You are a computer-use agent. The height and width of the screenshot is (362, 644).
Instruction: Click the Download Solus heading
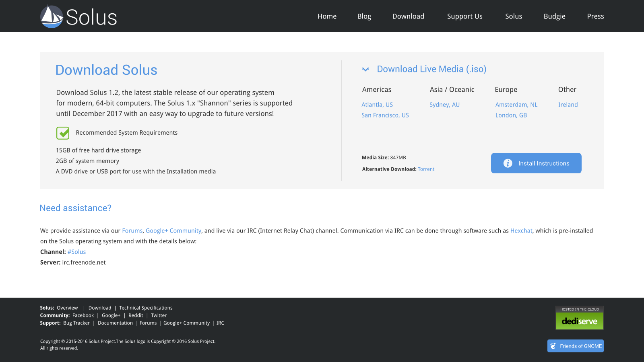tap(106, 70)
